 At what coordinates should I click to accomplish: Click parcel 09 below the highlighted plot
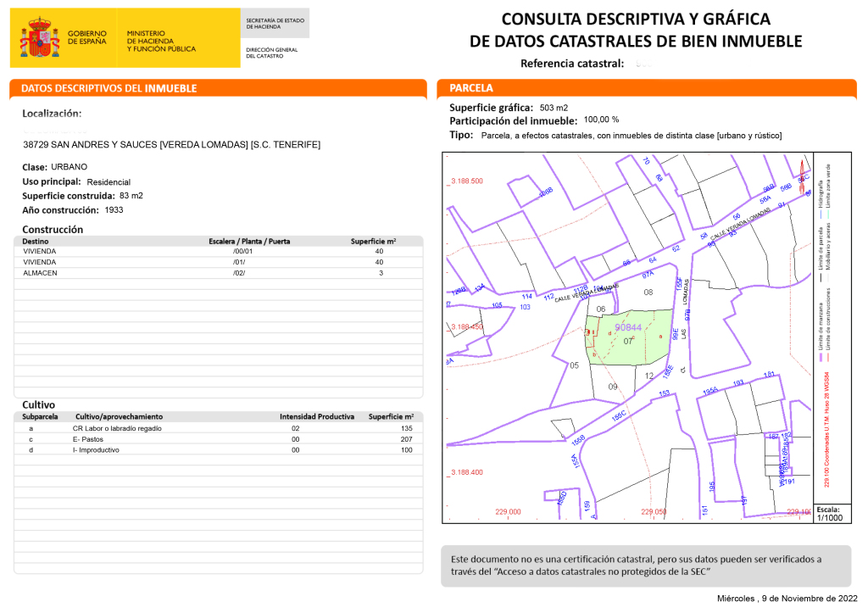pos(613,387)
